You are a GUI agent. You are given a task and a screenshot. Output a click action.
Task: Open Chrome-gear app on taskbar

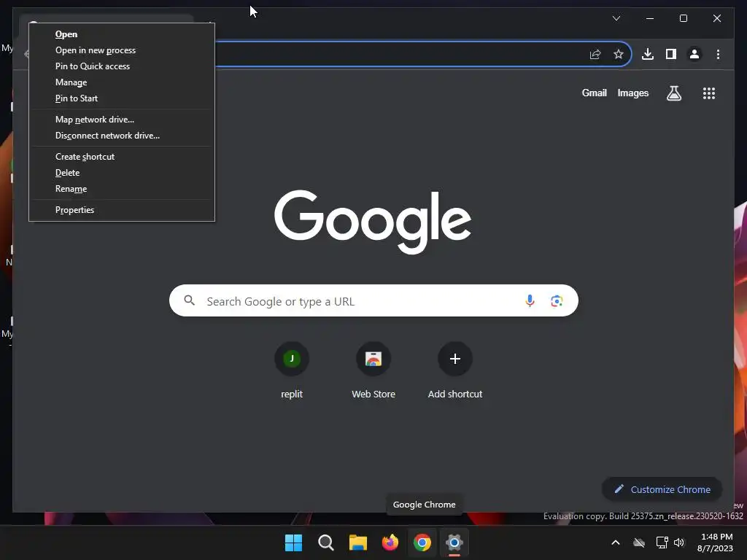(x=454, y=542)
